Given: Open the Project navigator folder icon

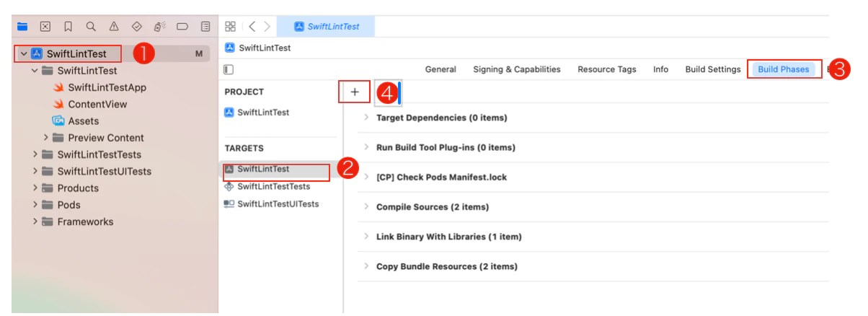Looking at the screenshot, I should pyautogui.click(x=22, y=27).
